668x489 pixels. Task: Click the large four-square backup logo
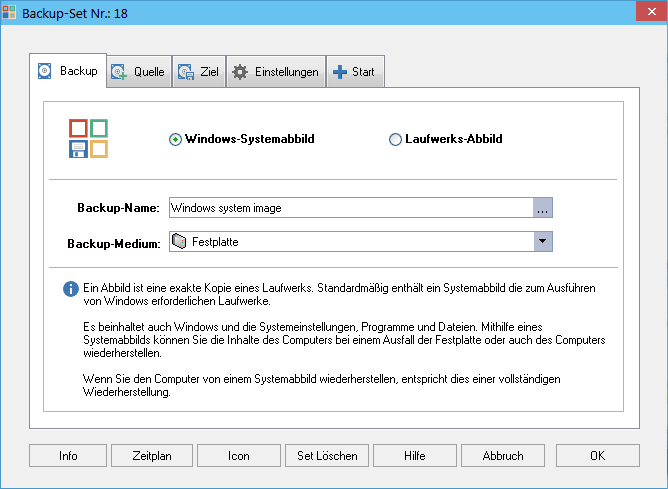(x=88, y=138)
